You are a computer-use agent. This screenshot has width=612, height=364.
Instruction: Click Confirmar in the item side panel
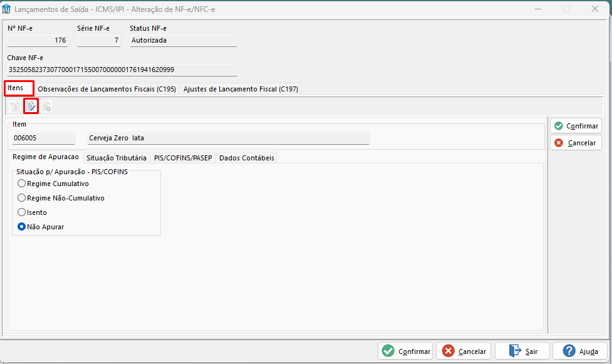coord(576,126)
